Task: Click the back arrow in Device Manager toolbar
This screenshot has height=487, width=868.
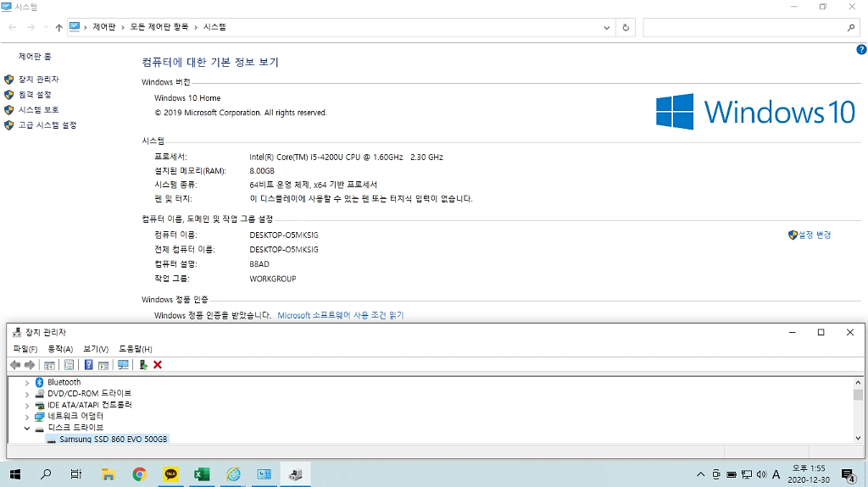Action: click(15, 365)
